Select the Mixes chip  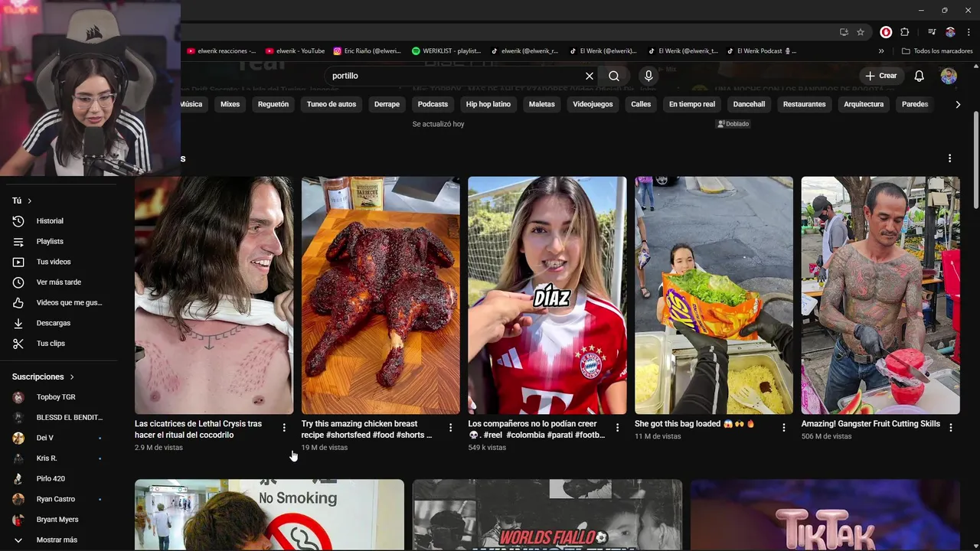(x=230, y=104)
